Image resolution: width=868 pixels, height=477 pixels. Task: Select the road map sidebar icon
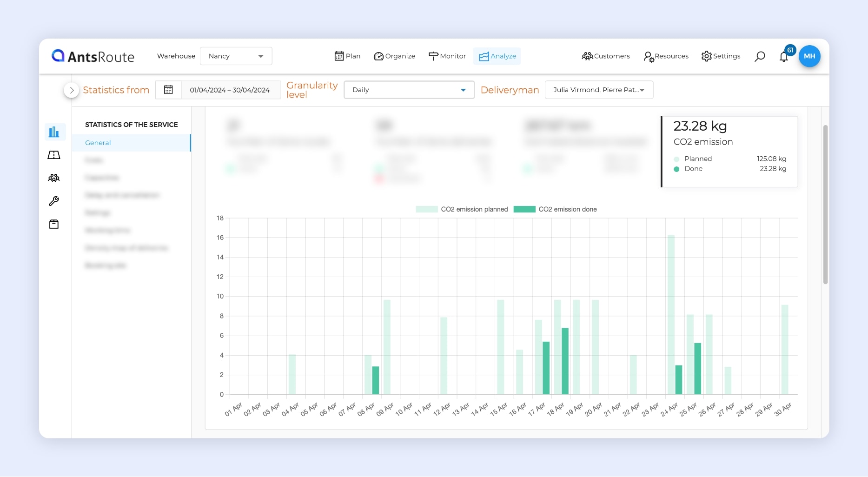54,155
